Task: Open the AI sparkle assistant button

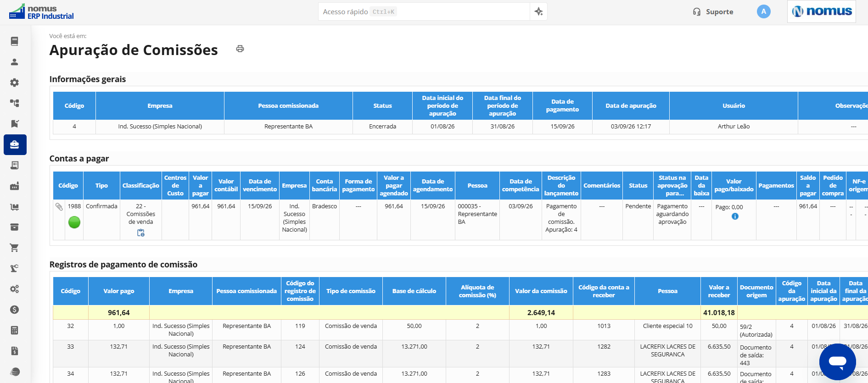Action: [x=538, y=11]
